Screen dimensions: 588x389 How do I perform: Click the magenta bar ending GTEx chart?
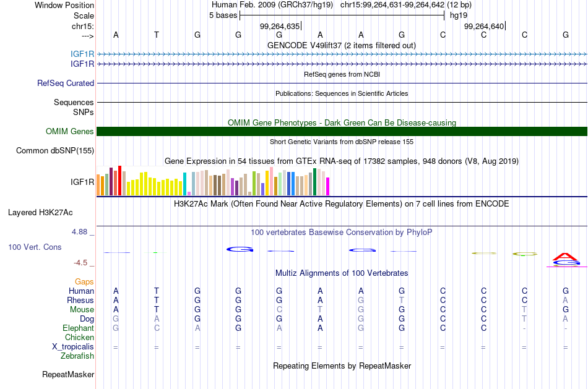[328, 187]
